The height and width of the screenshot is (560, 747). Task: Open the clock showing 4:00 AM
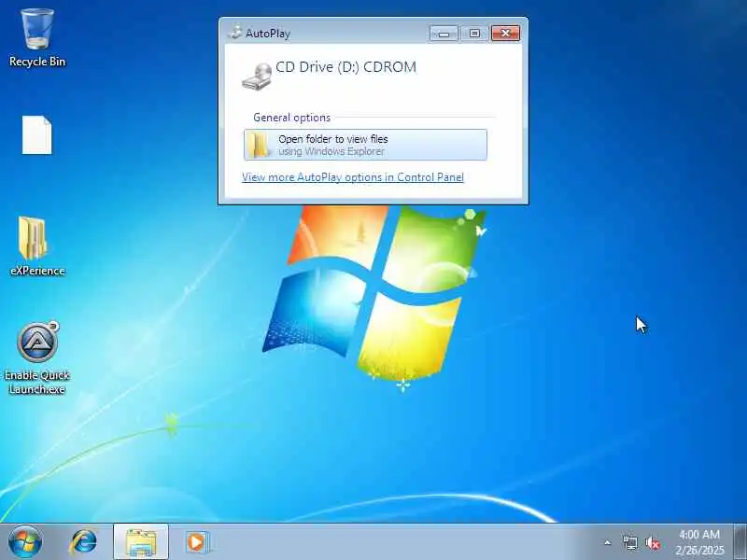698,542
